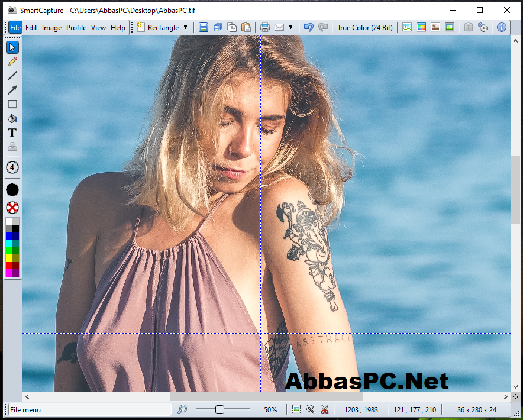This screenshot has height=420, width=523.
Task: Click the dimensions 36 x 280 x 24
Action: click(x=477, y=410)
